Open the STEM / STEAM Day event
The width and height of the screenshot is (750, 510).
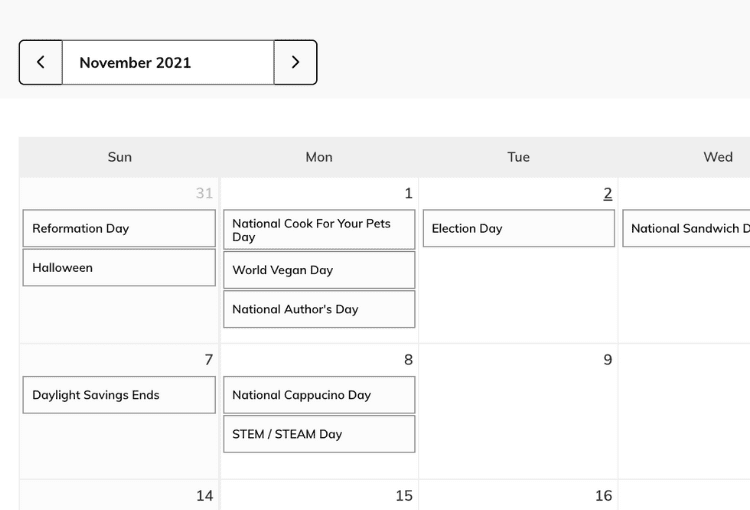pyautogui.click(x=319, y=434)
